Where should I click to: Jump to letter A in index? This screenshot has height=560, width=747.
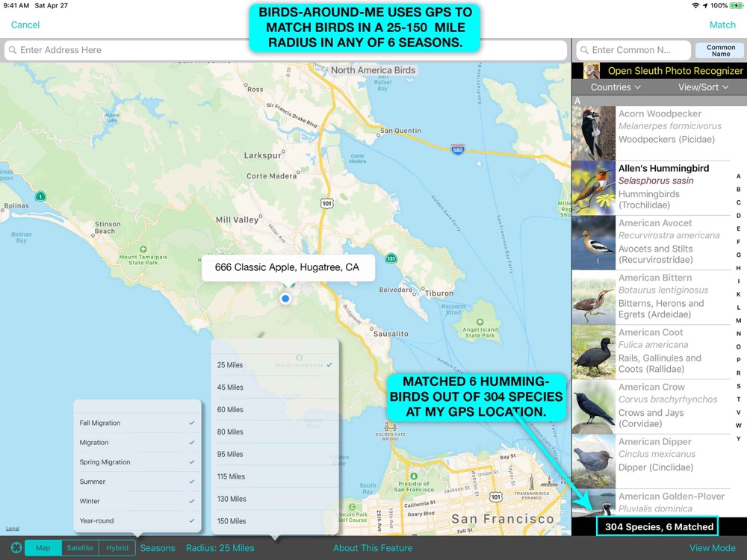pyautogui.click(x=739, y=176)
